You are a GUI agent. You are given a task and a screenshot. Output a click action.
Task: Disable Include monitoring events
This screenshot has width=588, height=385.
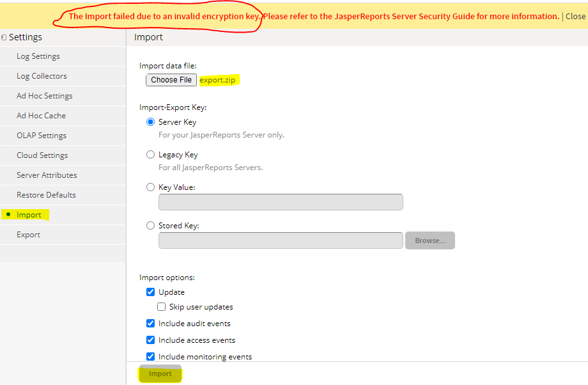pos(150,356)
